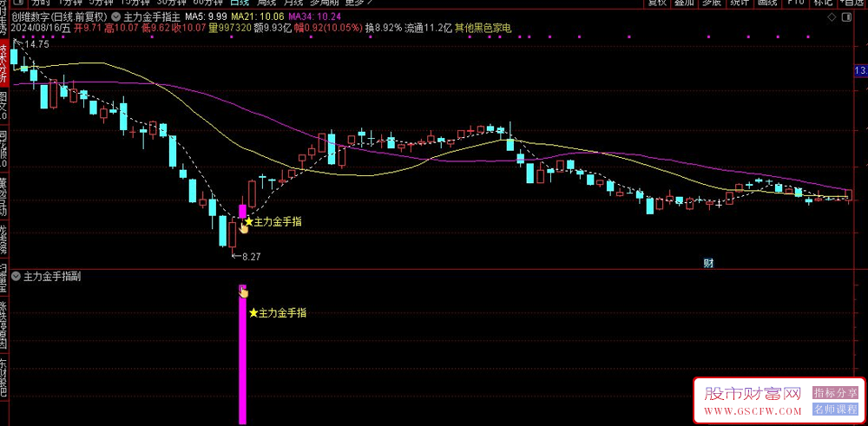Screen dimensions: 868x426
Task: Expand the 主力金手指主 indicator dropdown arrow
Action: point(116,16)
